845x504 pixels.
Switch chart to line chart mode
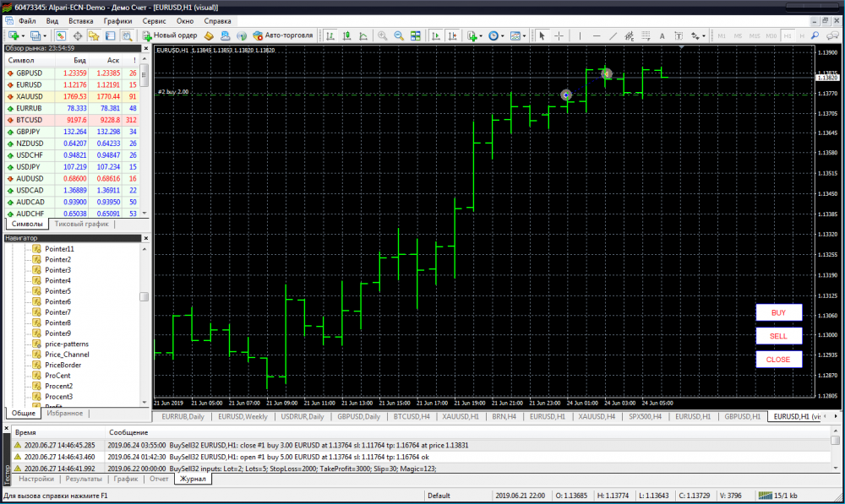[x=363, y=35]
